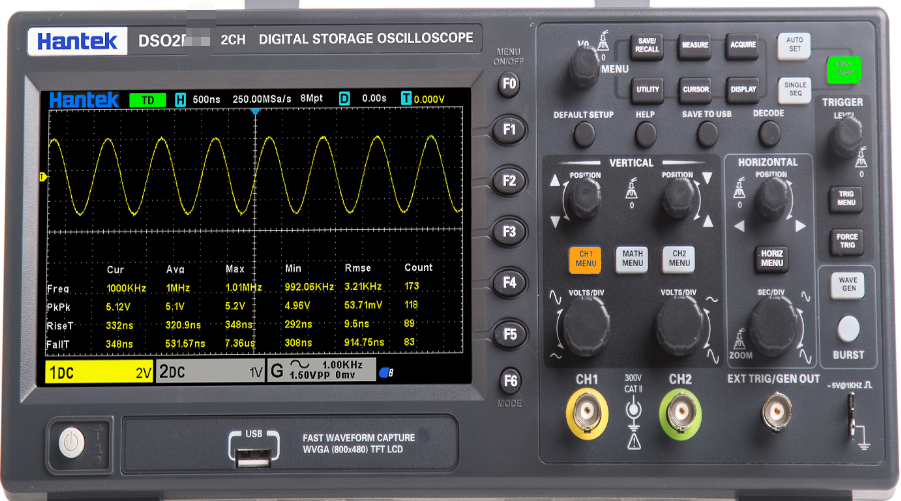The width and height of the screenshot is (901, 501).
Task: Click the Hantek brand badge on the bezel
Action: coord(77,41)
